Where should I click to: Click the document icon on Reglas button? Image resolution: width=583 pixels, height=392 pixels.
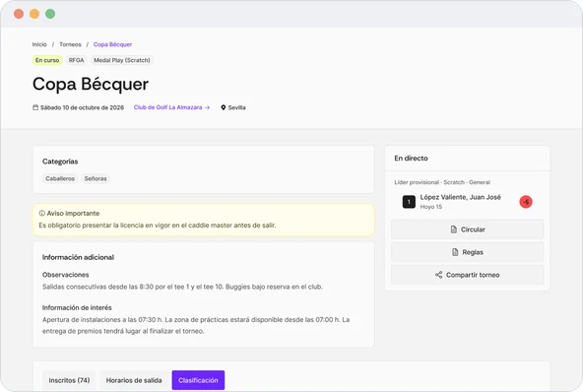455,252
